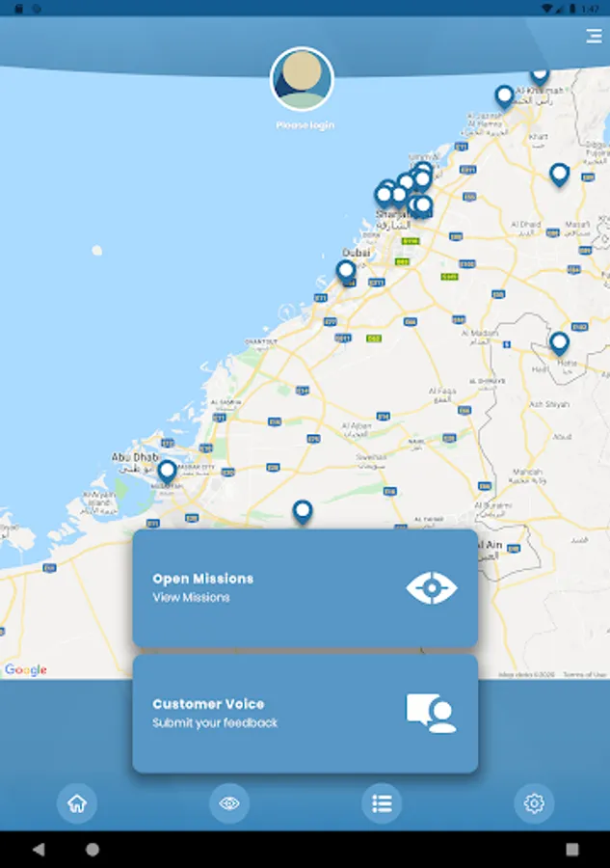Tap the chat person icon on Customer Voice
610x868 pixels.
[432, 713]
